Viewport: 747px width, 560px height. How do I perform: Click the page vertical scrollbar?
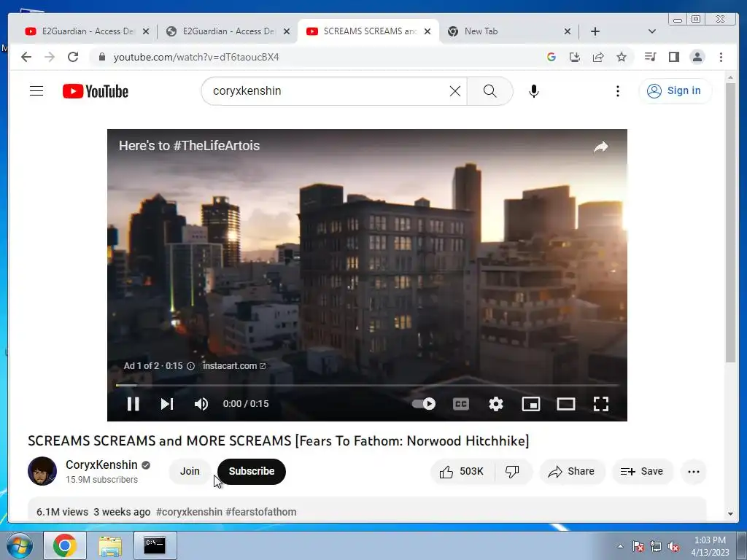pyautogui.click(x=730, y=223)
